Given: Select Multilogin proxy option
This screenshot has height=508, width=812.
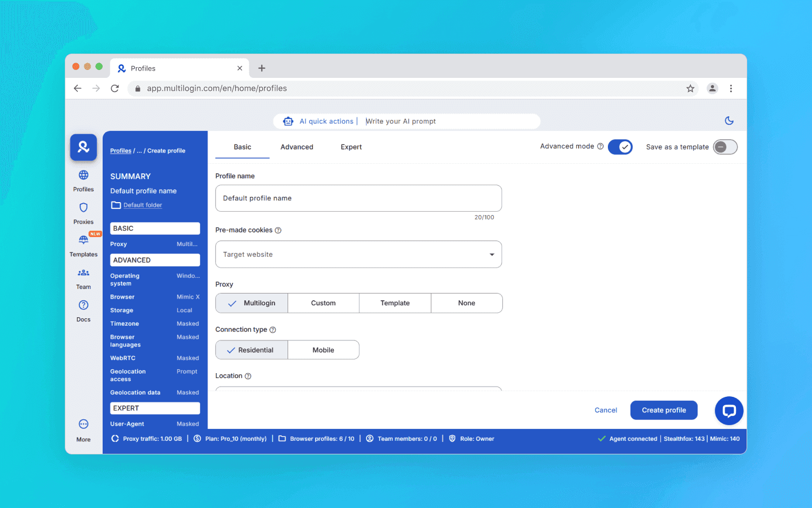Looking at the screenshot, I should (251, 303).
